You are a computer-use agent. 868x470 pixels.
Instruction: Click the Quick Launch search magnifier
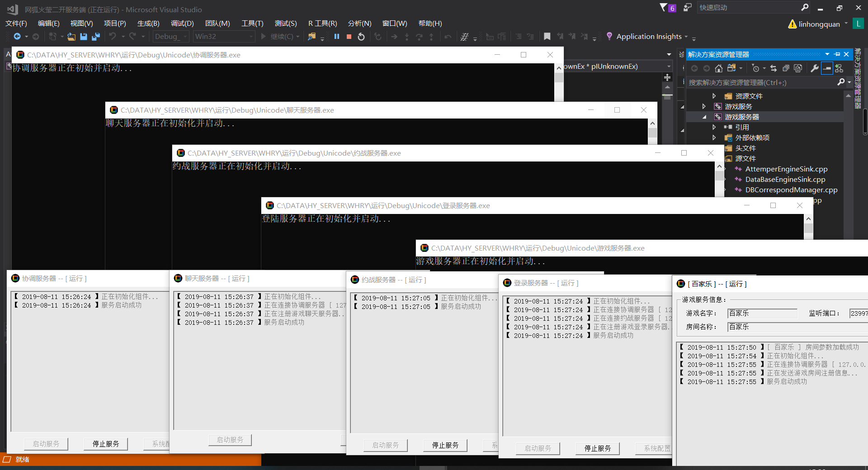tap(805, 8)
